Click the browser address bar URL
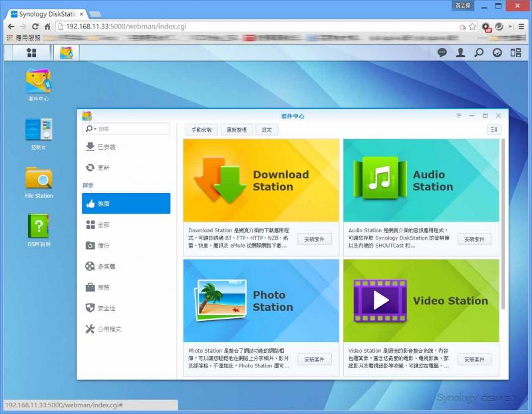 click(126, 27)
